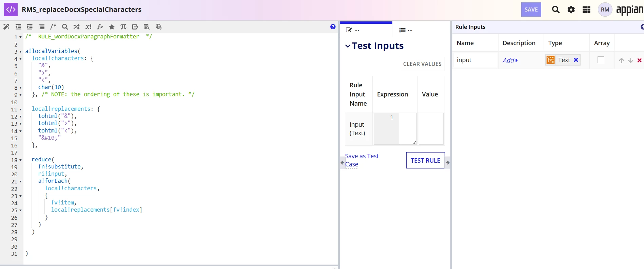This screenshot has height=269, width=644.
Task: Fold line 1 comment block arrow
Action: pos(20,37)
